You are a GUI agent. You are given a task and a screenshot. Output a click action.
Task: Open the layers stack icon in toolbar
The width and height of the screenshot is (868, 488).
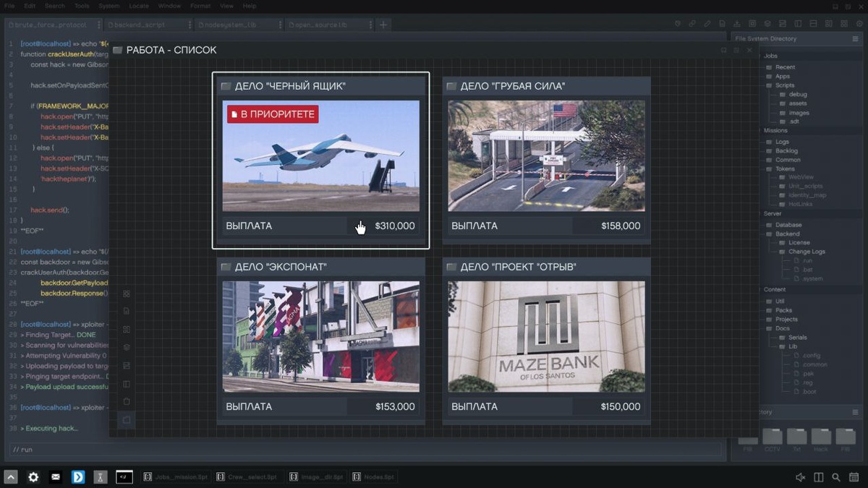point(767,24)
